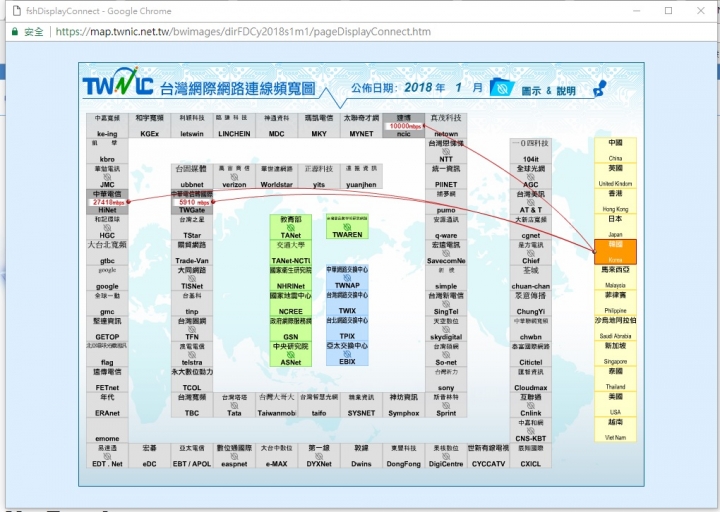The image size is (720, 512).
Task: Select the Malaysia country cell
Action: click(615, 277)
